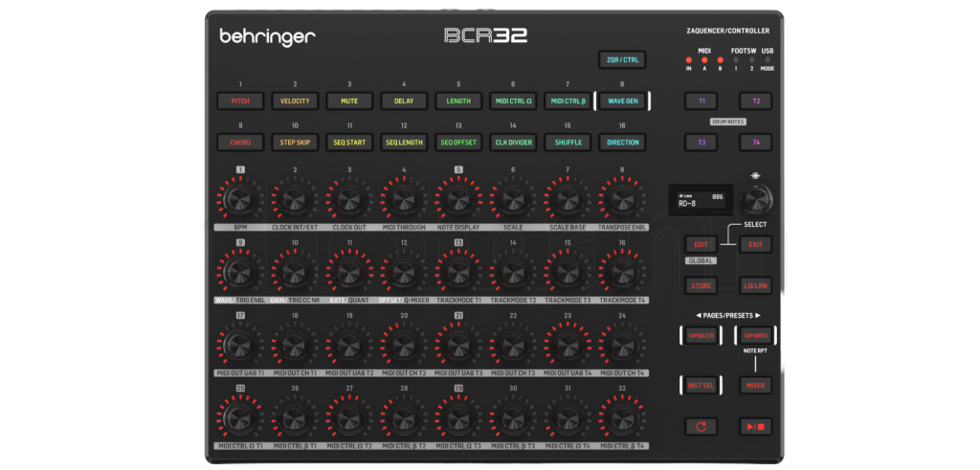Click the MIDI OUT UAB T2 knob
This screenshot has width=980, height=470.
pyautogui.click(x=349, y=345)
